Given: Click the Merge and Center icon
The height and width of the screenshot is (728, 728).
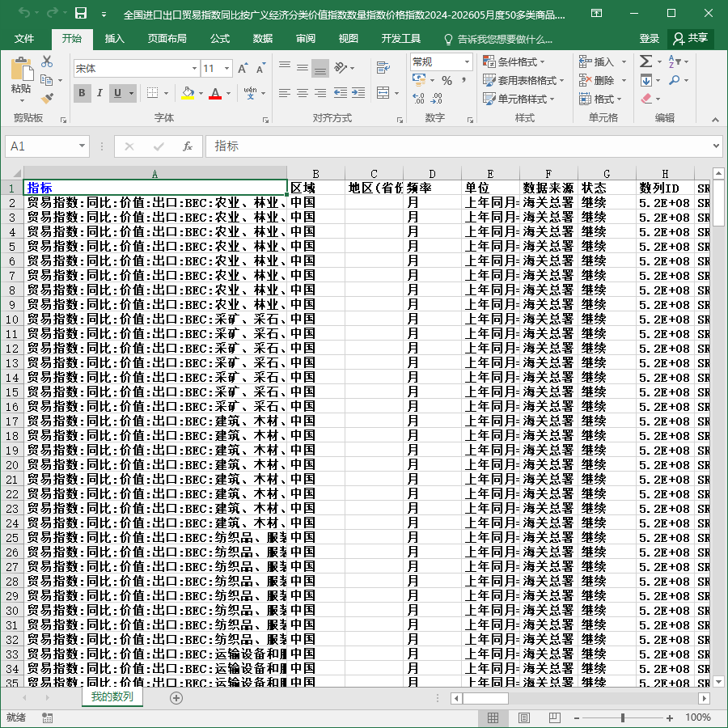Looking at the screenshot, I should 383,93.
